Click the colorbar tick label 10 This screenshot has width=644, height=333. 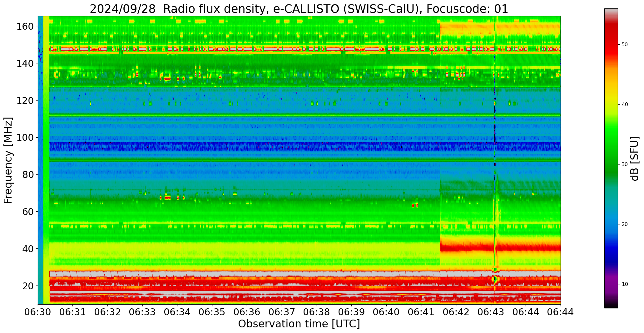[625, 284]
